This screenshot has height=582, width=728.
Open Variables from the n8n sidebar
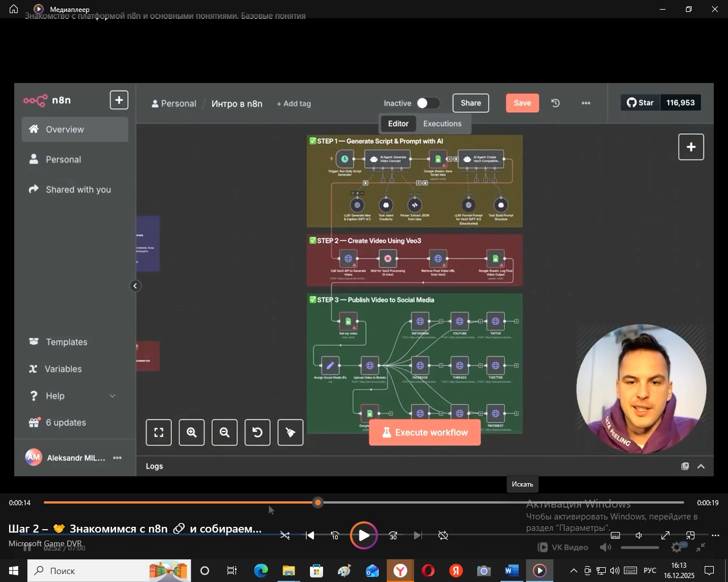(x=75, y=369)
